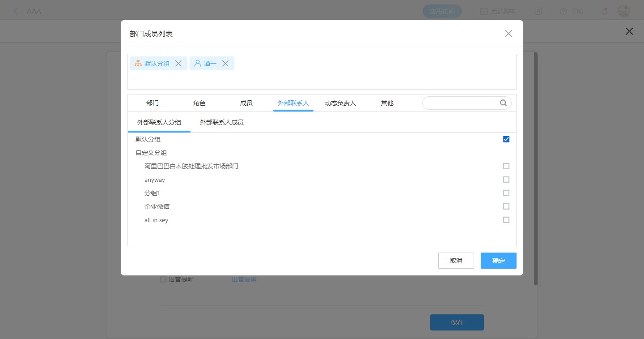Switch to the 部门 tab

pos(153,103)
